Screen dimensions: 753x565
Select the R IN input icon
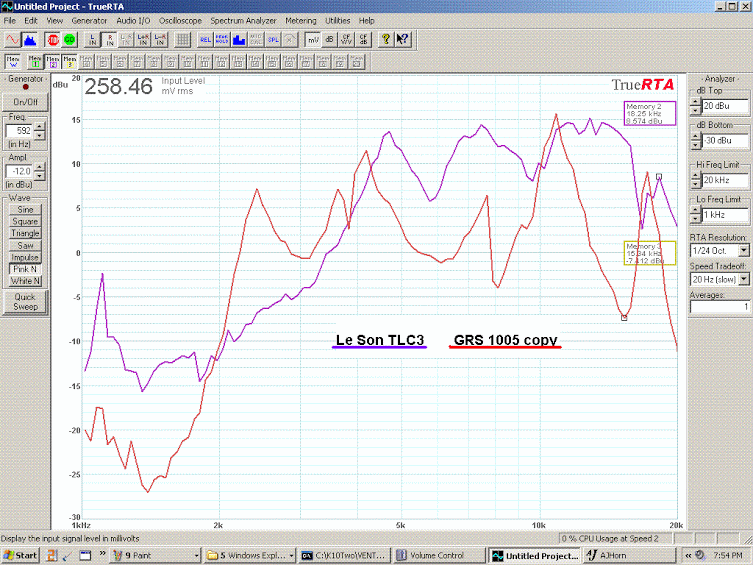(x=109, y=39)
